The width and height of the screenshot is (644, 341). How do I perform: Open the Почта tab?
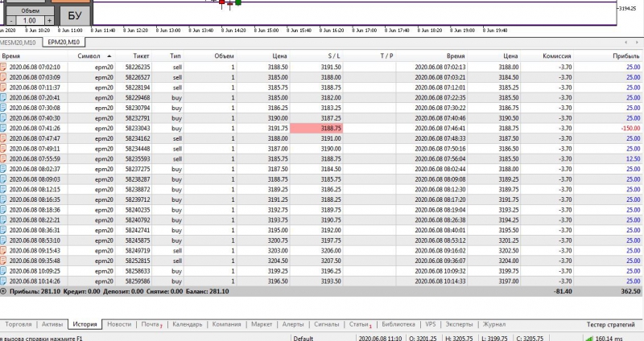click(151, 324)
